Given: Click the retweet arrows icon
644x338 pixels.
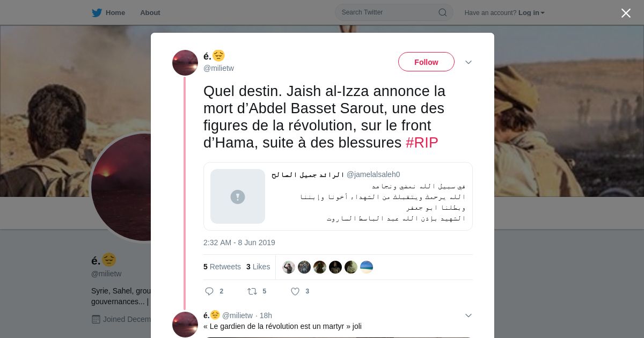Looking at the screenshot, I should 252,291.
